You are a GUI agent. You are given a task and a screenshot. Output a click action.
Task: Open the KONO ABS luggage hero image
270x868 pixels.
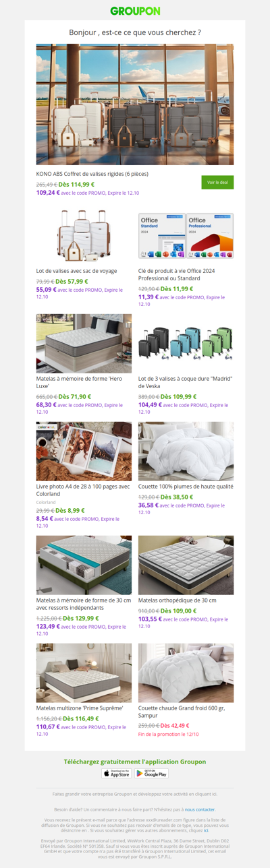[135, 104]
